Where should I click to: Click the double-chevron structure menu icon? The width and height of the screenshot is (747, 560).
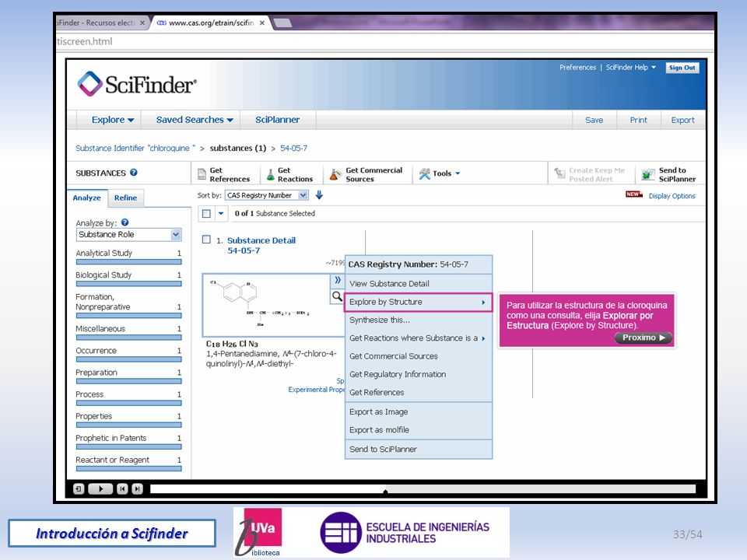coord(337,280)
